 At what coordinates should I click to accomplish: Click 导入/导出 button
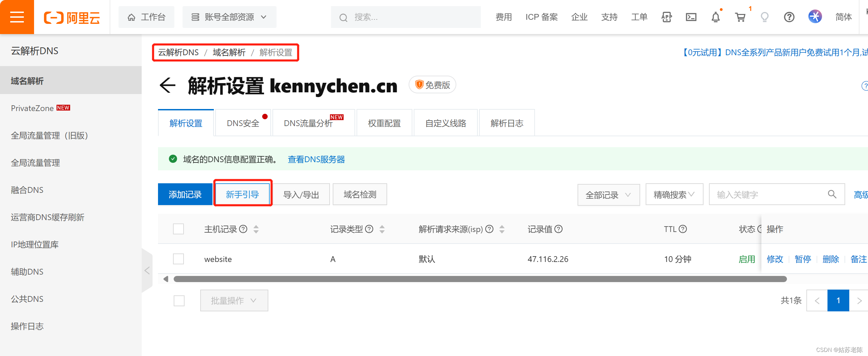[x=301, y=195]
